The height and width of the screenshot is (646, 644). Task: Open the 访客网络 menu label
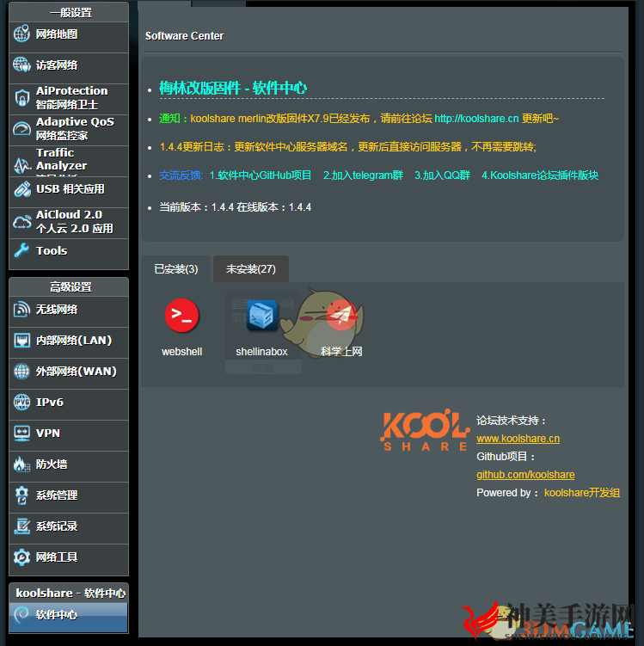tap(57, 65)
